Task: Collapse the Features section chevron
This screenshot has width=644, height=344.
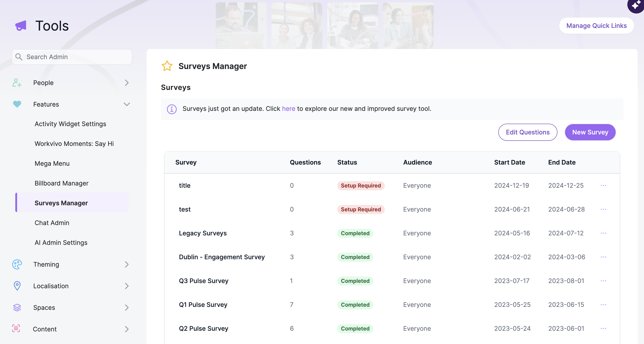Action: point(127,104)
